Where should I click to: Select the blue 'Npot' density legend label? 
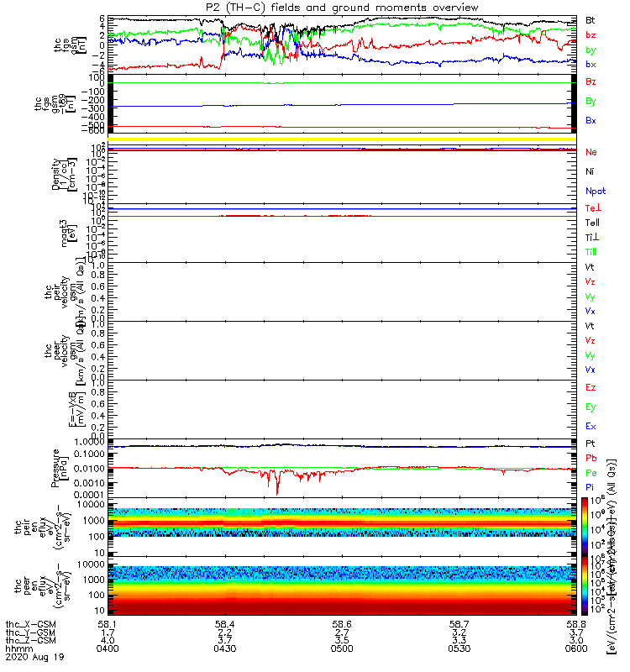click(x=596, y=192)
